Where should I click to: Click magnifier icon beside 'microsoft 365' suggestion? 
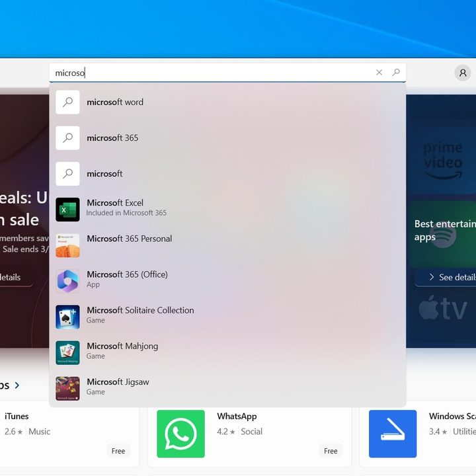point(67,138)
